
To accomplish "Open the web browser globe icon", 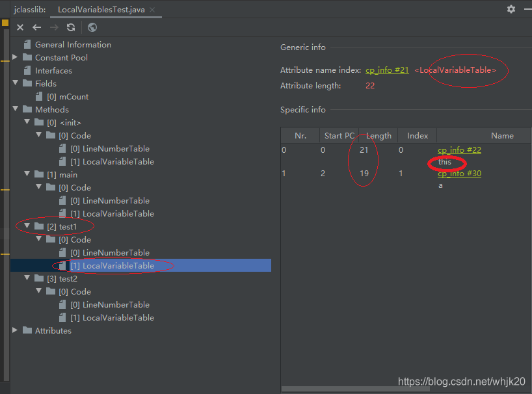I will (x=92, y=27).
